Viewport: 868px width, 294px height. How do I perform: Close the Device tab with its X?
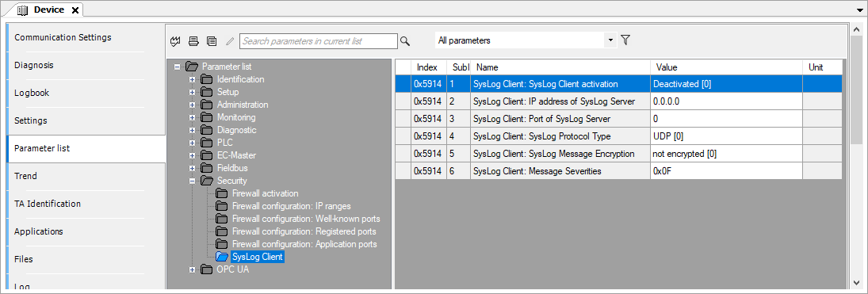tap(75, 10)
